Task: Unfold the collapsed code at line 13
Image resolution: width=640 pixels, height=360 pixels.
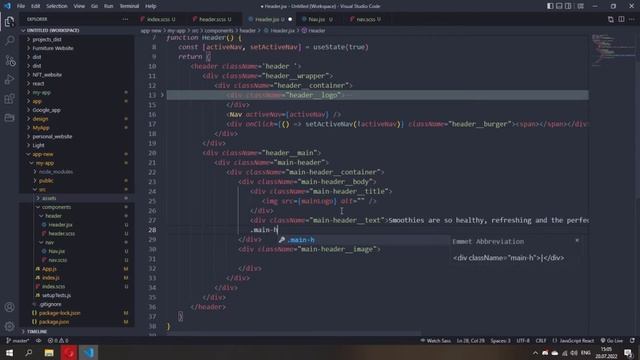Action: pos(162,95)
